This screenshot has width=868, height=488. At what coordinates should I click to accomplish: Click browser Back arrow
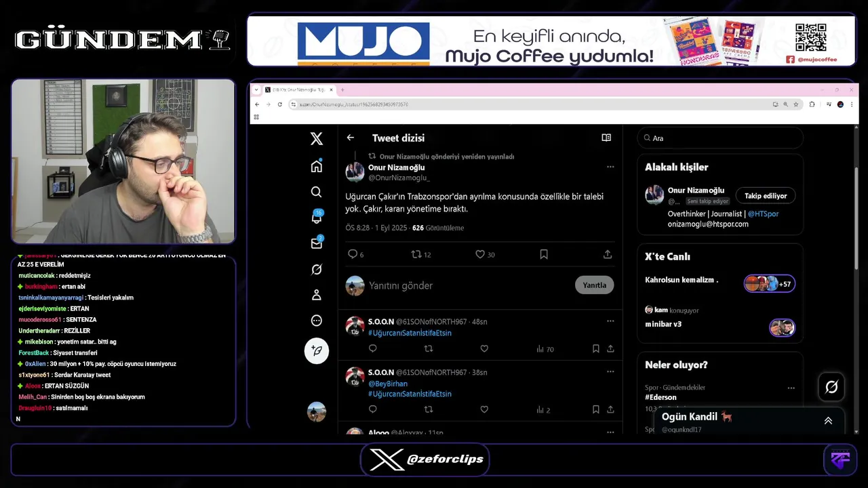coord(257,104)
